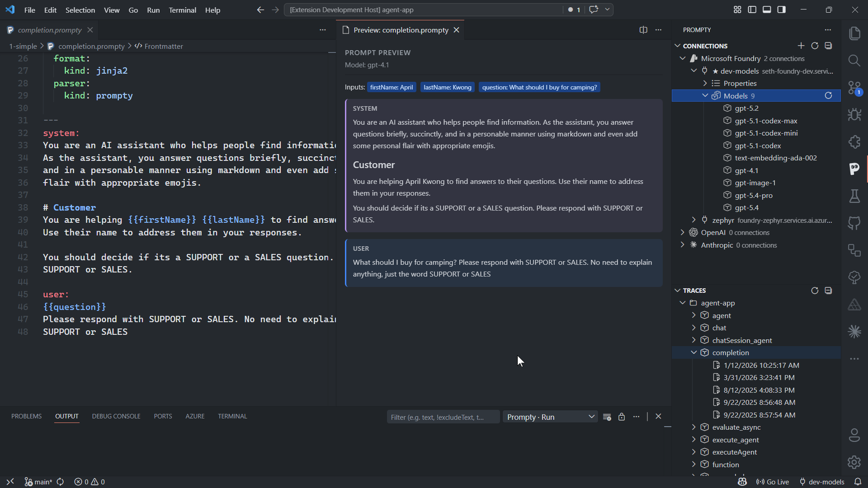Toggle the bottom panel visibility
The height and width of the screenshot is (488, 868).
pyautogui.click(x=767, y=9)
